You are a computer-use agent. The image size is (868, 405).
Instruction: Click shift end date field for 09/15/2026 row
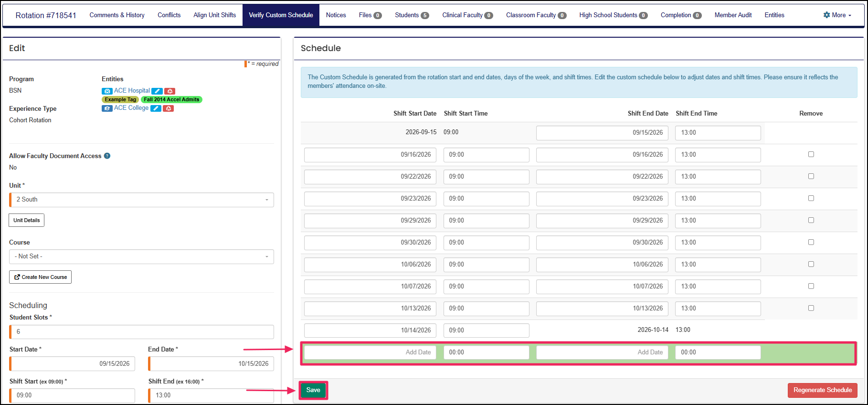coord(602,133)
